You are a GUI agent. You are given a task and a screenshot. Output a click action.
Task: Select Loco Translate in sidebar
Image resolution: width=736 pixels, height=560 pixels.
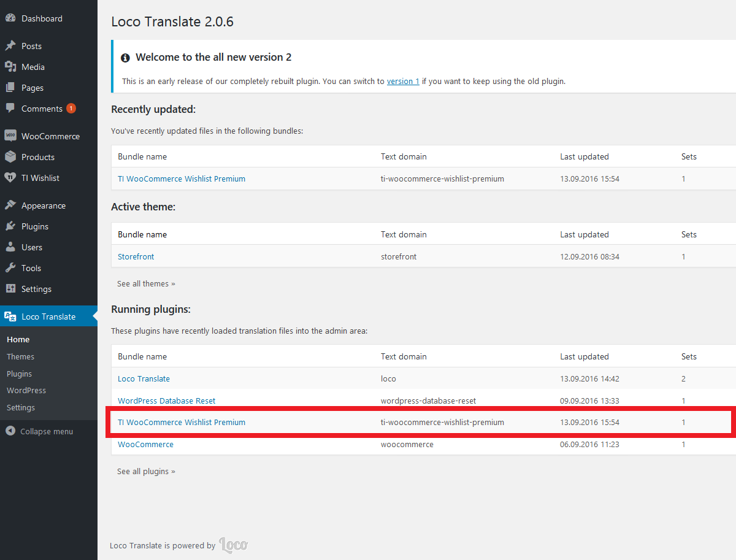point(48,316)
